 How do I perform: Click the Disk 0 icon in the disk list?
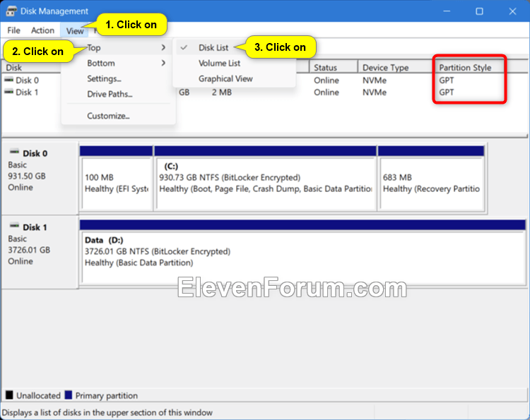pos(9,80)
